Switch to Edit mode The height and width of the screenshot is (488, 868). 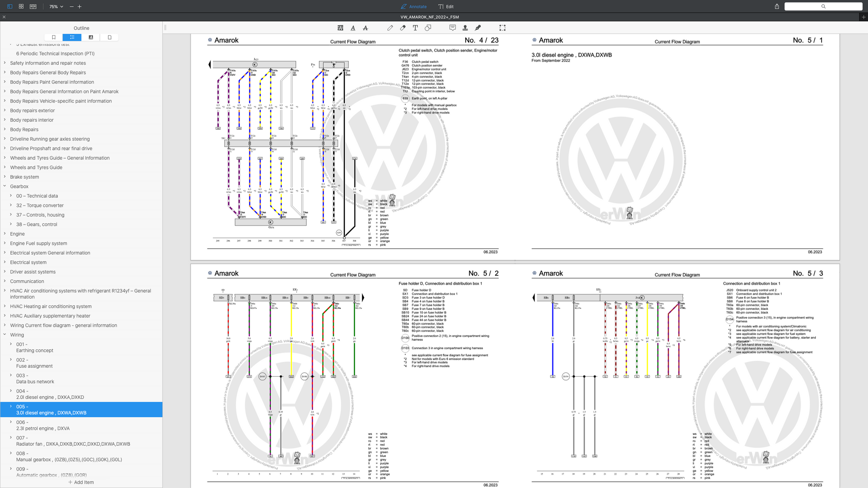click(x=446, y=7)
